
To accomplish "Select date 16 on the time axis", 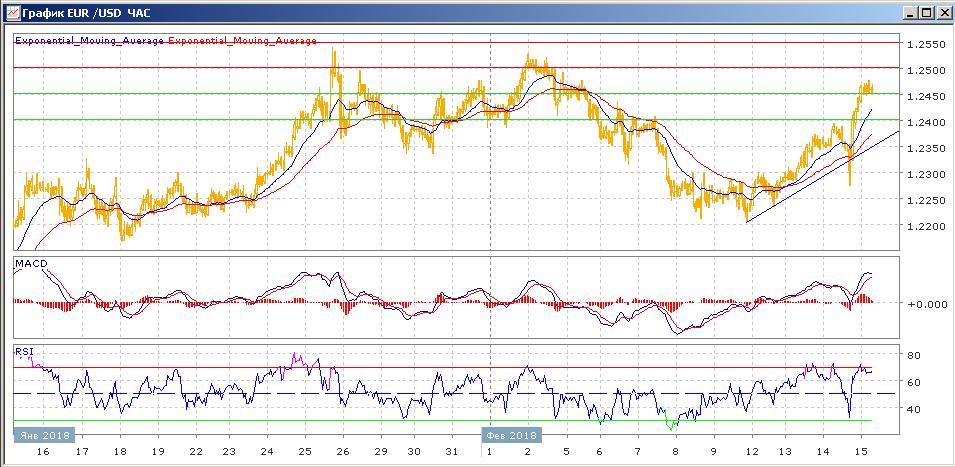I will 44,452.
